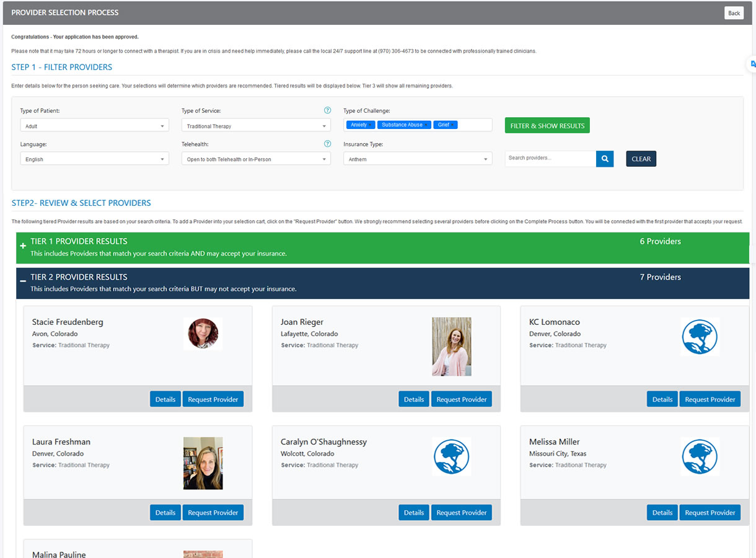
Task: Click help icon next to Type of Service
Action: 327,110
